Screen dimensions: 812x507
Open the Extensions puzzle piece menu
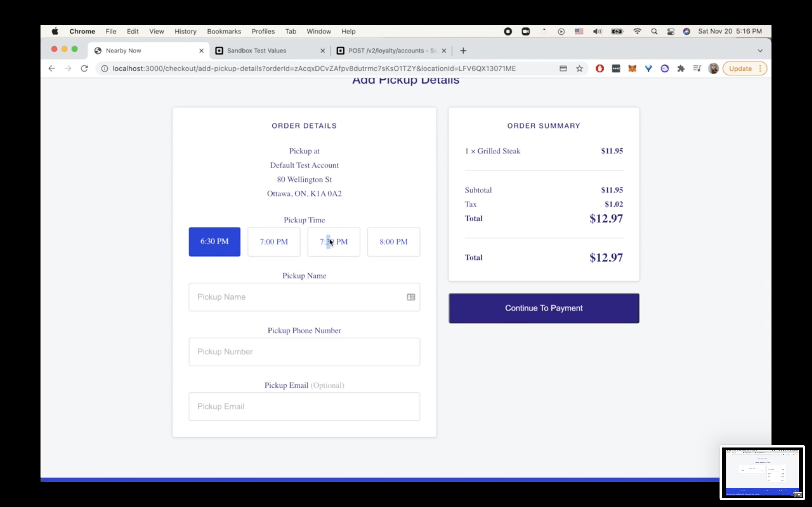coord(681,68)
